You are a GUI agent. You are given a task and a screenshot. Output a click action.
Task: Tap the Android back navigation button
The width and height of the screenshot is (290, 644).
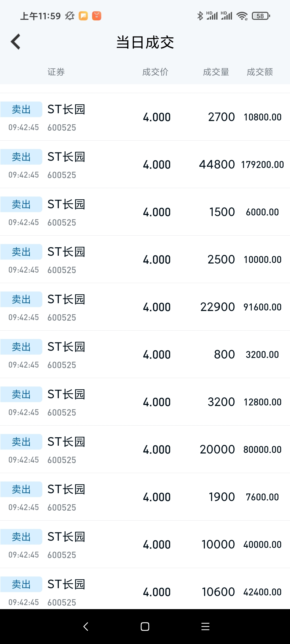(86, 627)
